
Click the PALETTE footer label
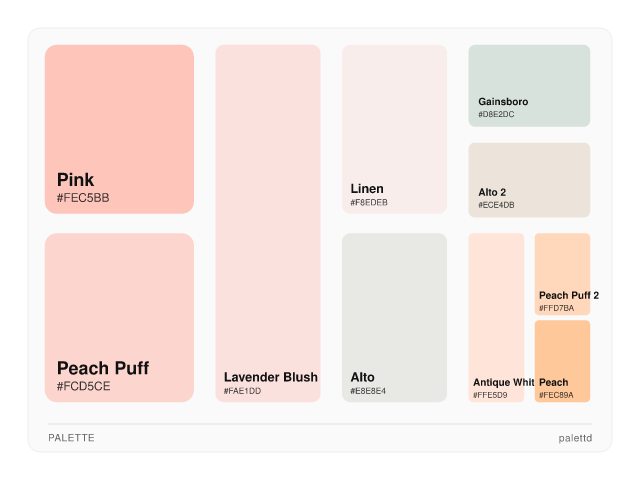click(71, 438)
